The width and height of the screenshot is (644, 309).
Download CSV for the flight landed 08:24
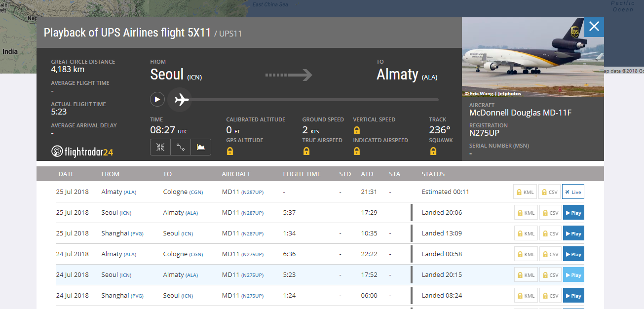pos(550,296)
